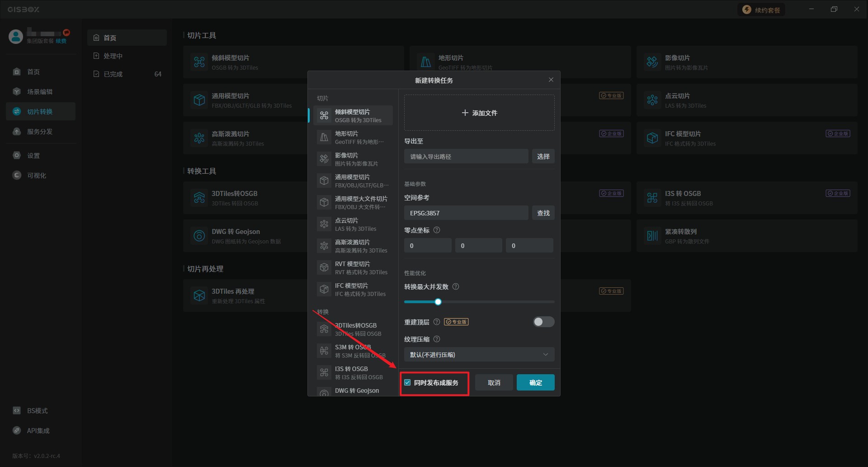The image size is (868, 467).
Task: Click the help icon next to 零点坐标
Action: click(437, 230)
